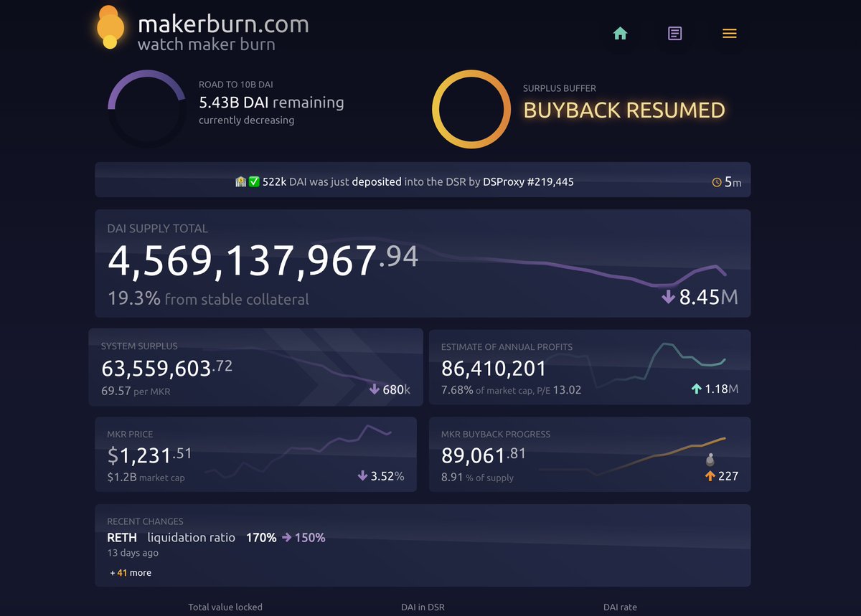Click the golden Surplus Buffer ring
861x616 pixels.
(471, 109)
